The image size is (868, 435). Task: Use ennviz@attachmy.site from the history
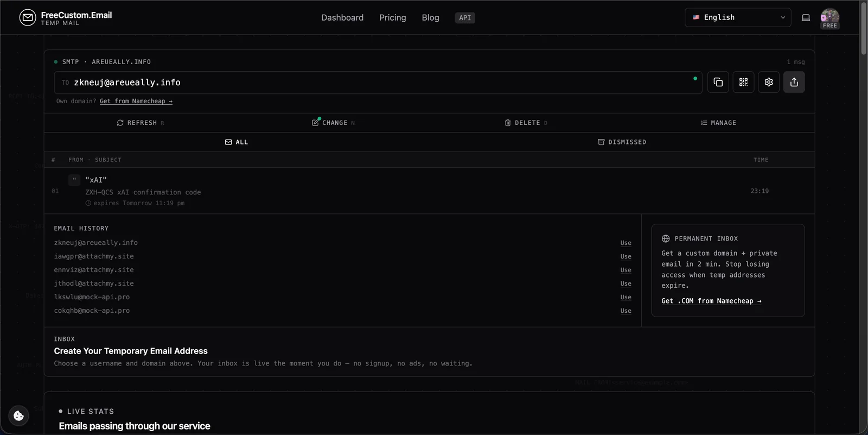coord(626,270)
